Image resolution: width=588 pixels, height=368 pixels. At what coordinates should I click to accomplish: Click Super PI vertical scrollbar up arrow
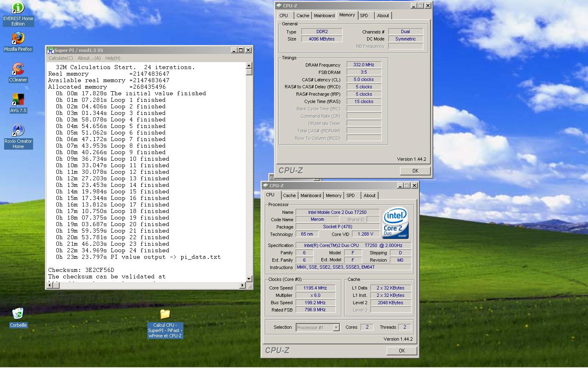click(x=249, y=65)
